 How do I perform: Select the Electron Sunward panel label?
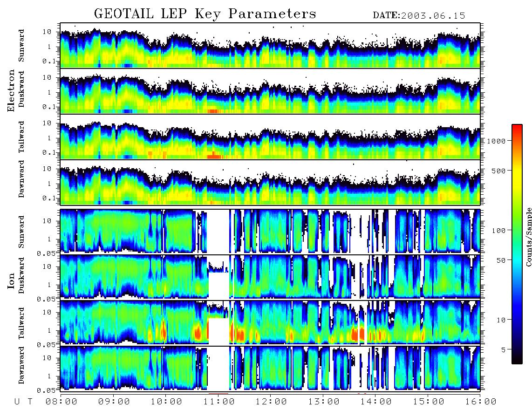pyautogui.click(x=21, y=46)
